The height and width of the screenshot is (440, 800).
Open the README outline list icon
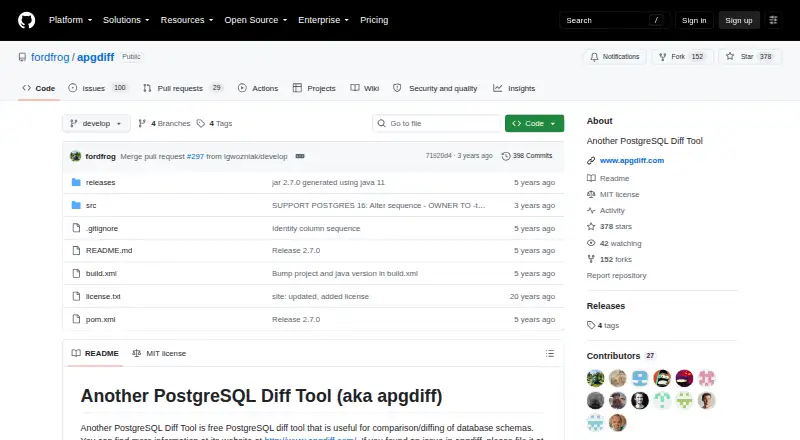549,353
